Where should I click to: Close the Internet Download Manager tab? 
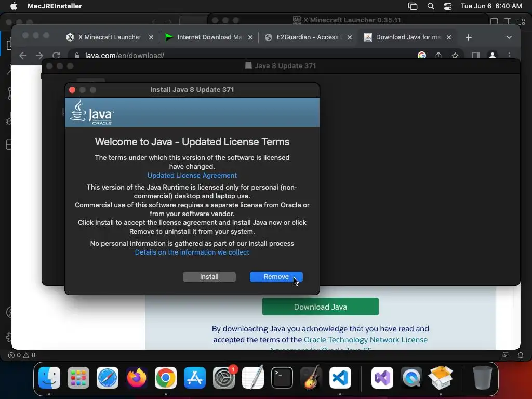click(x=250, y=37)
